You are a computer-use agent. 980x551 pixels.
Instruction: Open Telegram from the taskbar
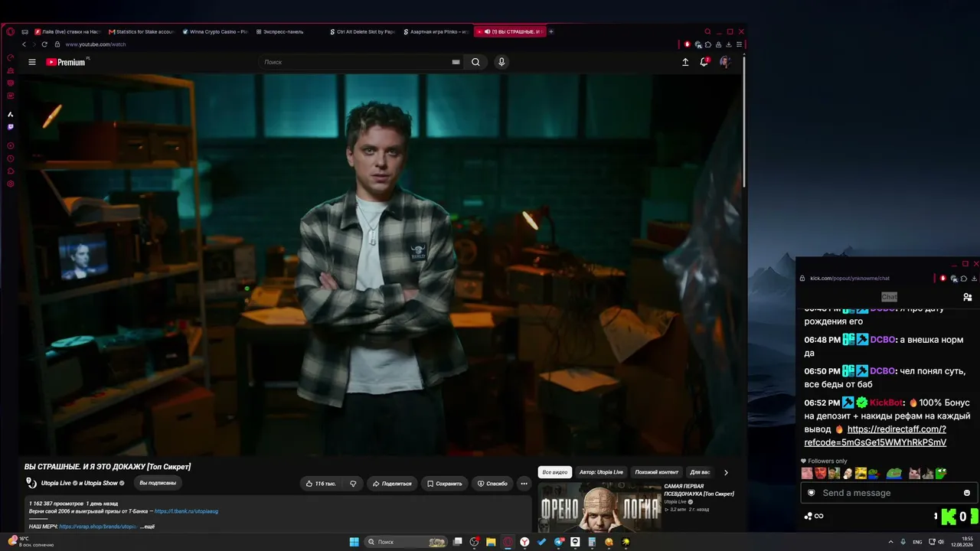pos(558,542)
